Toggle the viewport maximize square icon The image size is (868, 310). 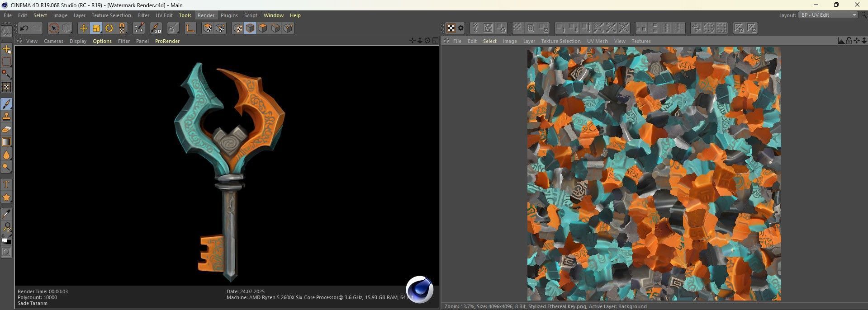click(435, 41)
